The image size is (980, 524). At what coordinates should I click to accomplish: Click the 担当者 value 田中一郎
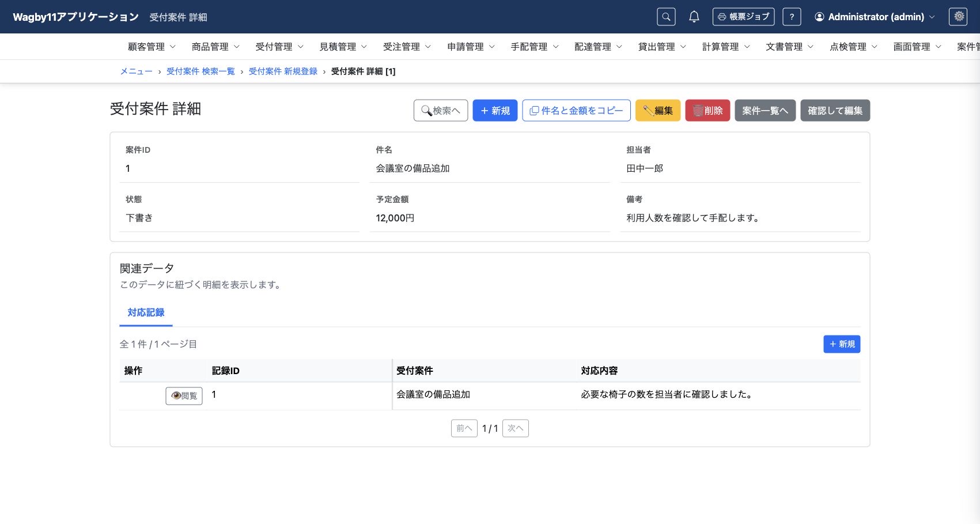point(645,168)
